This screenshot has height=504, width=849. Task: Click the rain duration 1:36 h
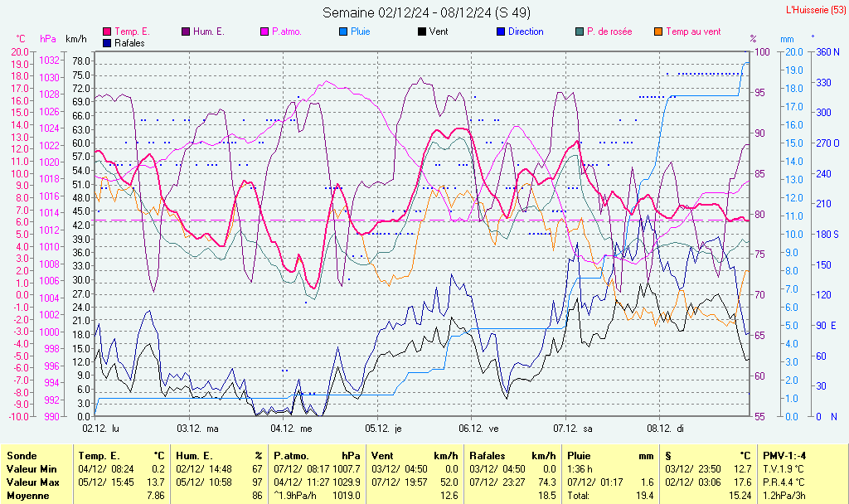tap(580, 469)
